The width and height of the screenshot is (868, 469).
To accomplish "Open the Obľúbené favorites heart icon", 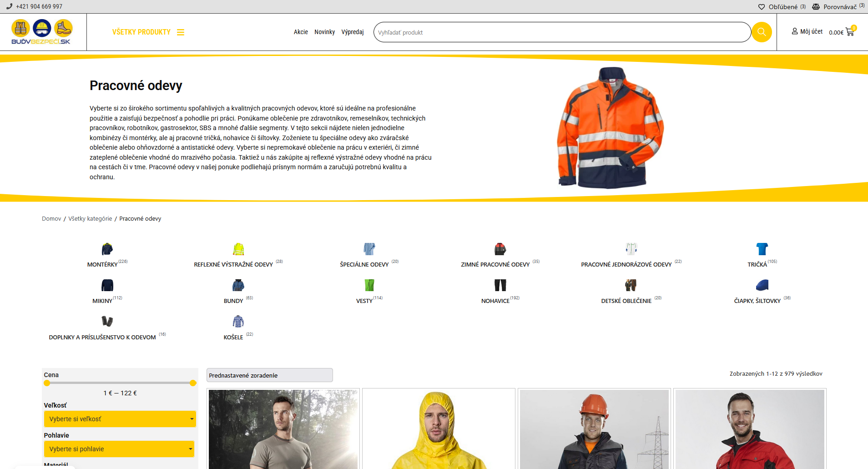I will point(762,7).
